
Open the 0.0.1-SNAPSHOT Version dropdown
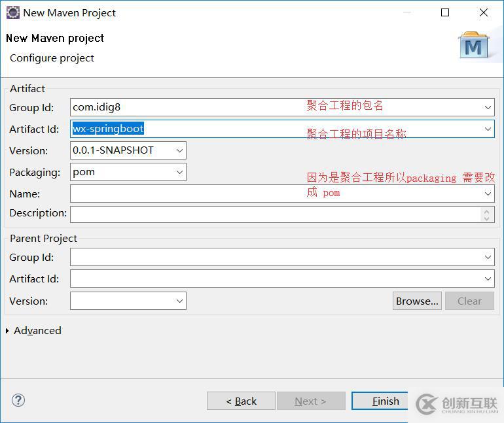(x=179, y=150)
